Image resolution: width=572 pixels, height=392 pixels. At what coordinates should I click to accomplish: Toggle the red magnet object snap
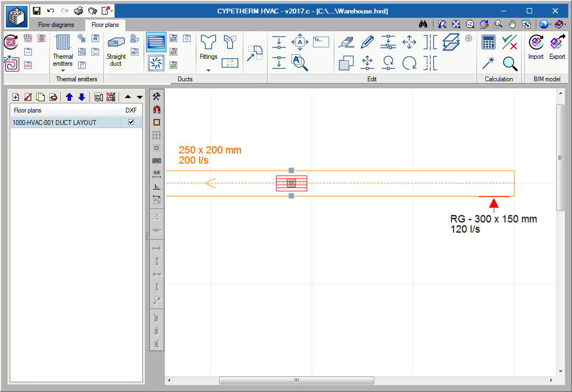point(157,109)
